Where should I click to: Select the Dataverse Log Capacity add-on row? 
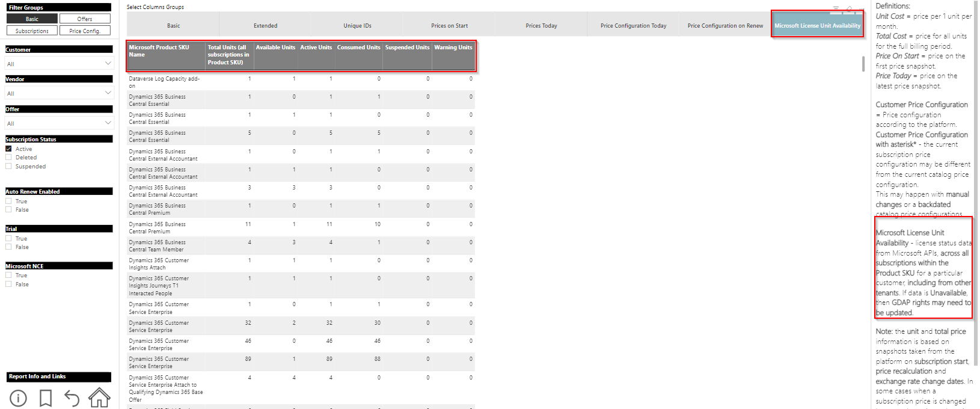(301, 82)
